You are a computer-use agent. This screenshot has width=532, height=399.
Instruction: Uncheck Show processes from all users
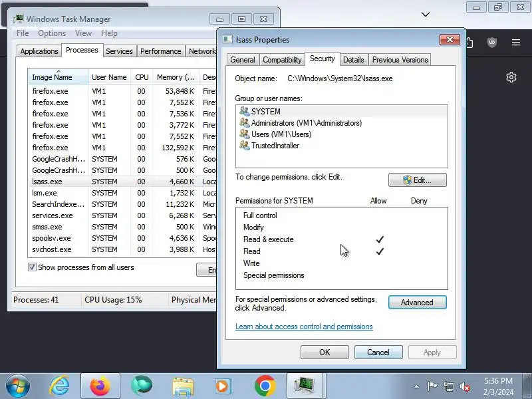click(32, 267)
